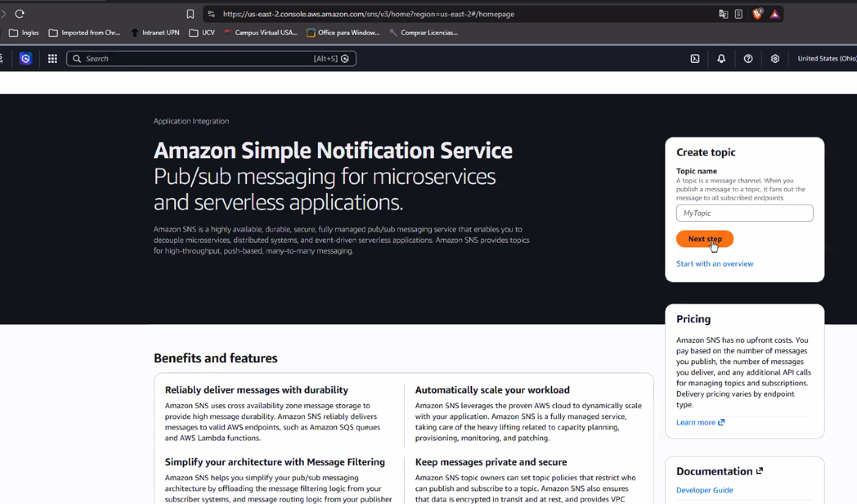Launch AWS CloudShell from the header

695,59
